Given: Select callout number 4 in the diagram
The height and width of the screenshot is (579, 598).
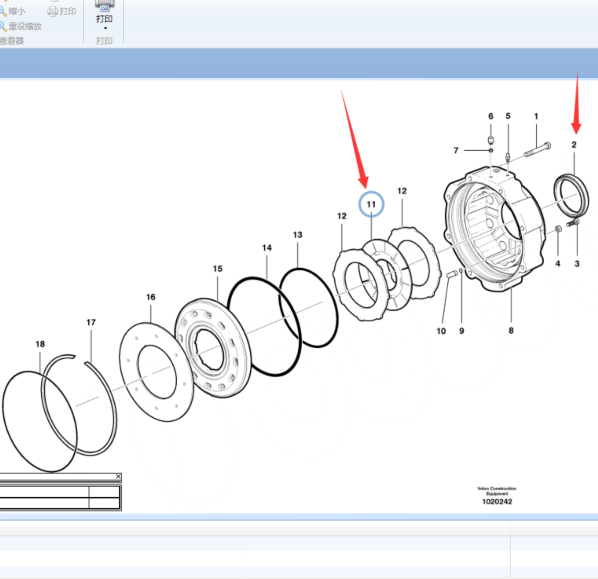Looking at the screenshot, I should point(558,264).
